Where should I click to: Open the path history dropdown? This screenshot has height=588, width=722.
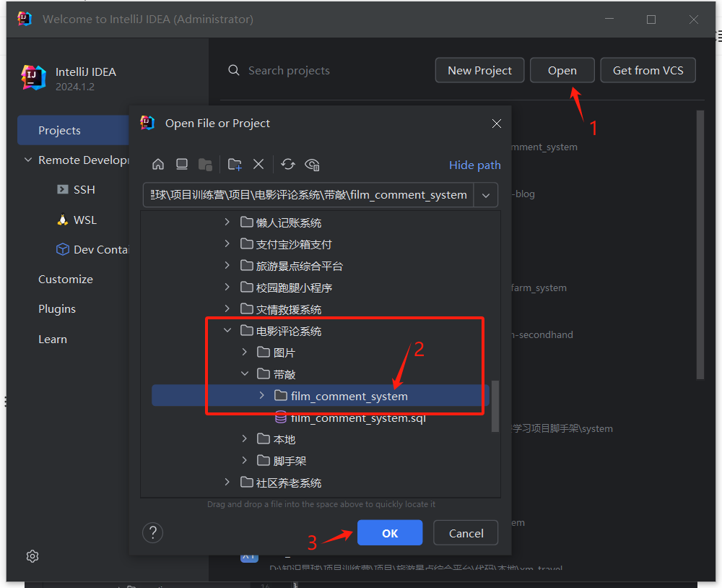point(486,195)
